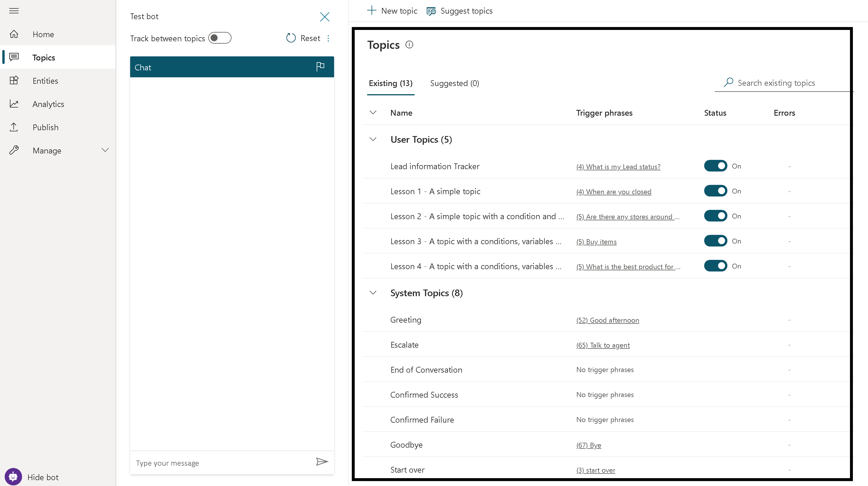The image size is (868, 486).
Task: Select the Existing (13) tab
Action: (x=390, y=83)
